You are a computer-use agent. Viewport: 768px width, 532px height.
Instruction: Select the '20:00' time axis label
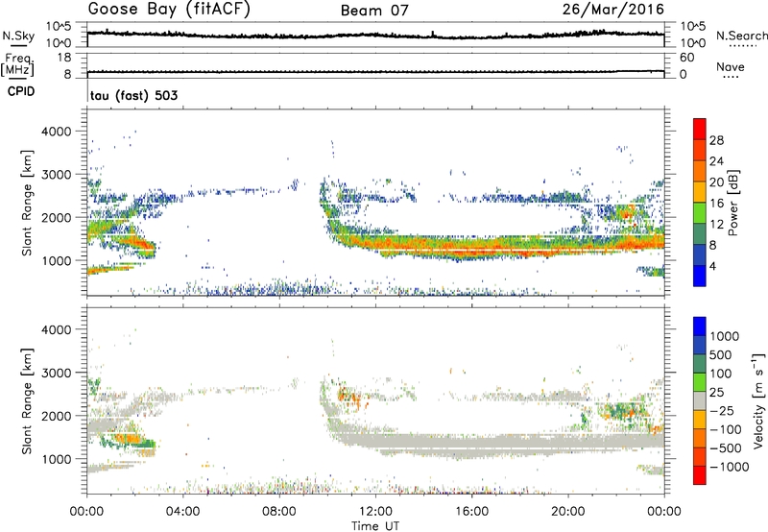568,512
